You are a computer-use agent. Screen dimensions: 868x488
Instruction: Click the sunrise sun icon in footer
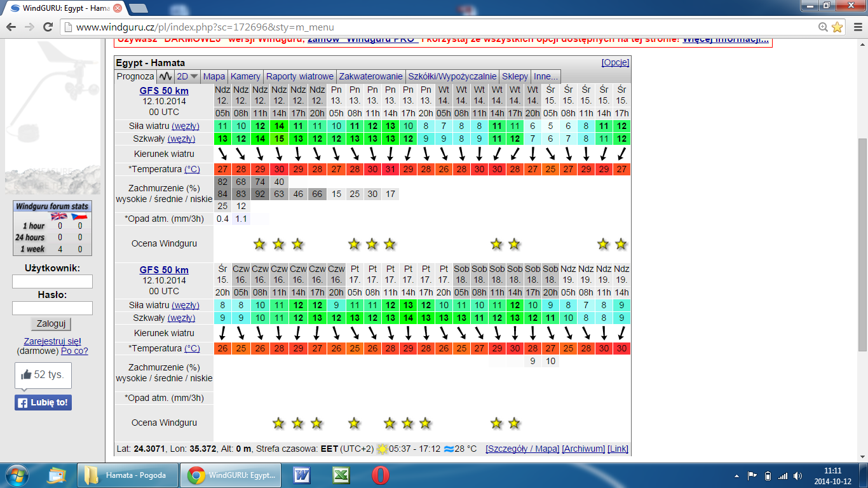(x=382, y=449)
